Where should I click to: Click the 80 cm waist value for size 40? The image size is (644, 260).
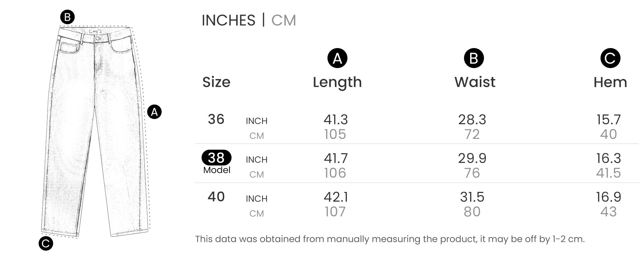point(472,212)
